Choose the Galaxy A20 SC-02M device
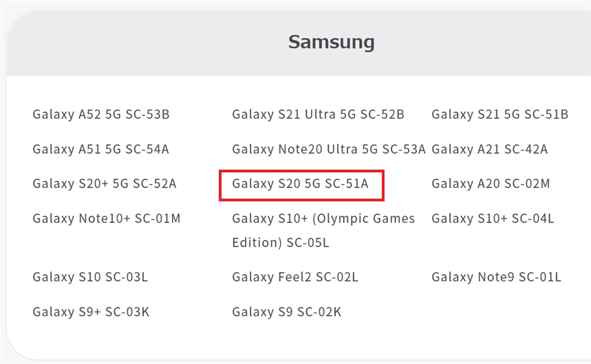591x364 pixels. tap(491, 184)
